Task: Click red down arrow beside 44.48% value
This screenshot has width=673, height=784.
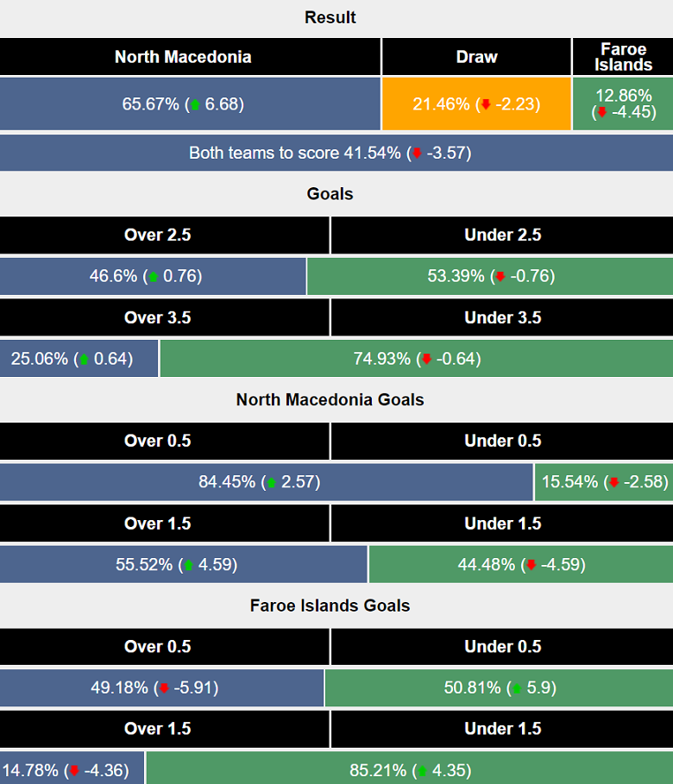Action: [x=531, y=565]
